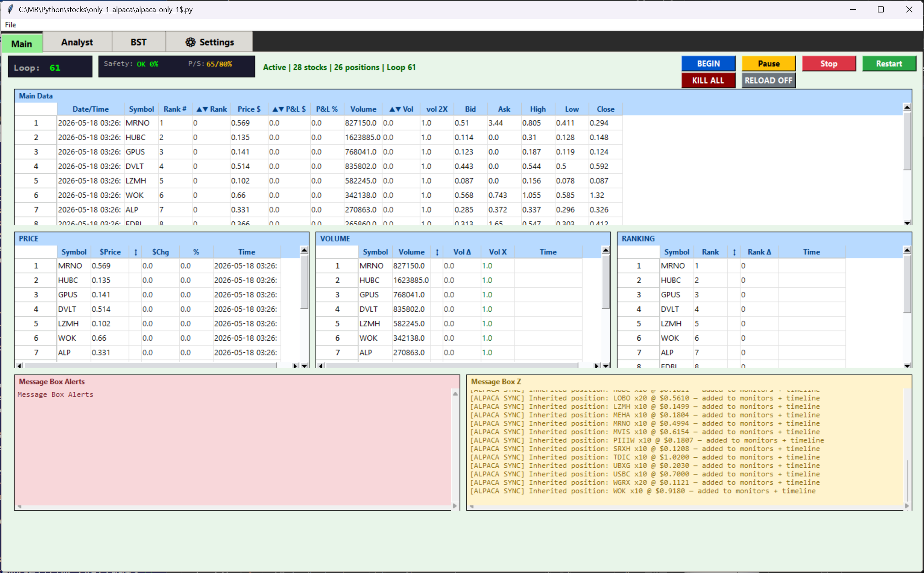Sort Main Data by vol 2X column
The height and width of the screenshot is (573, 924).
[437, 109]
